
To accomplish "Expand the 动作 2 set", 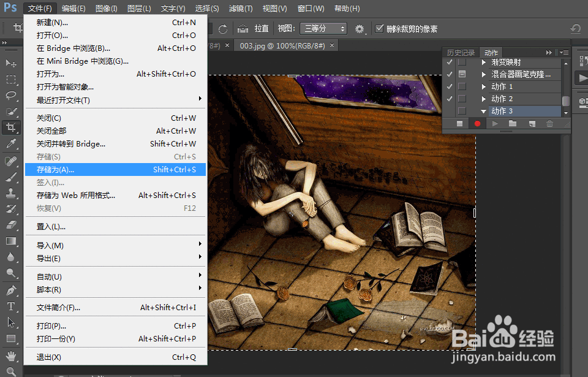I will coord(484,99).
